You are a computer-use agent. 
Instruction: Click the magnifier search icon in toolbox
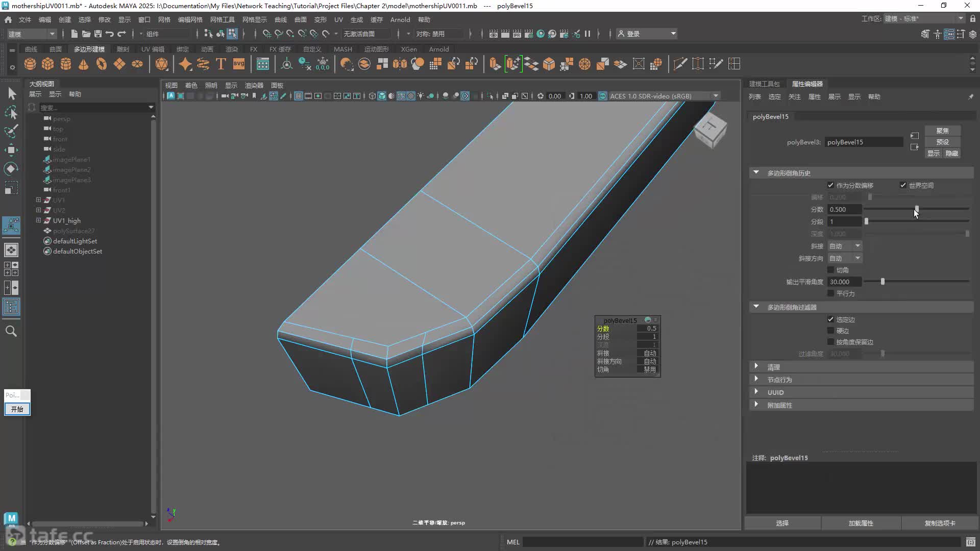click(11, 331)
